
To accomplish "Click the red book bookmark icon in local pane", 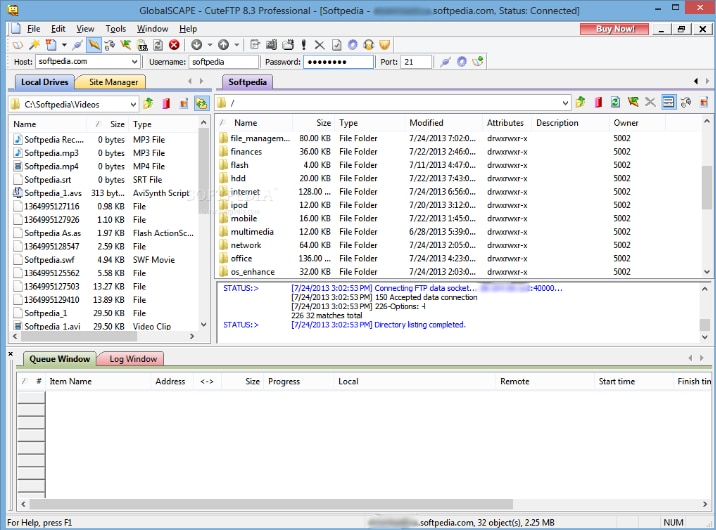I will click(166, 104).
